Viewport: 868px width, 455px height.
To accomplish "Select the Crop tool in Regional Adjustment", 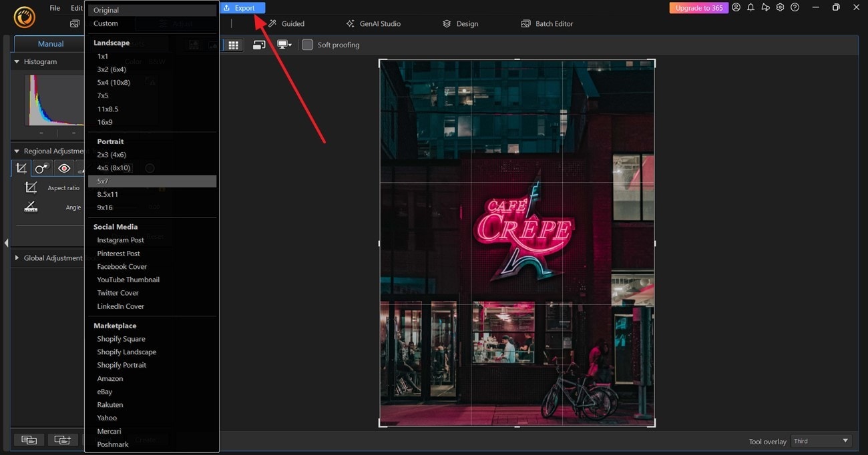I will (x=21, y=168).
